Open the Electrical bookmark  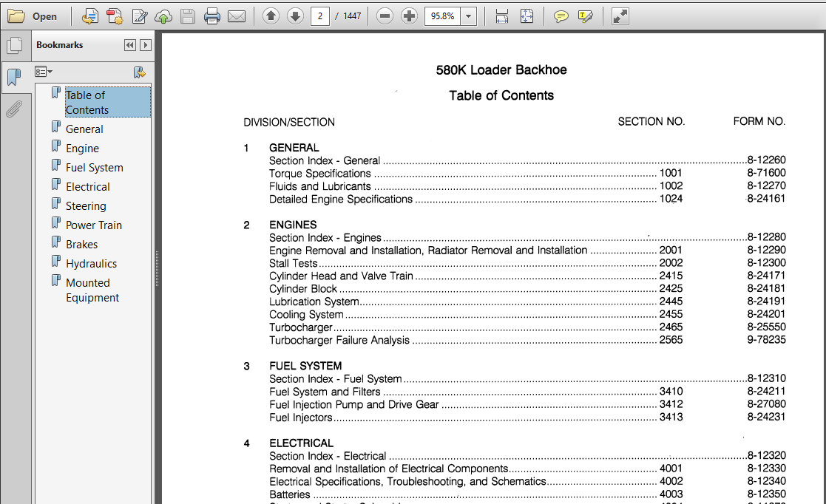pos(87,187)
